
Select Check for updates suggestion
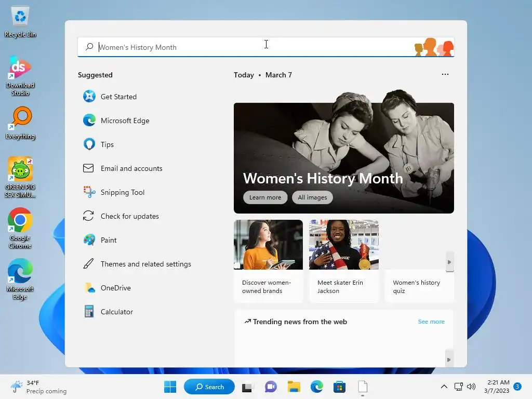121,216
